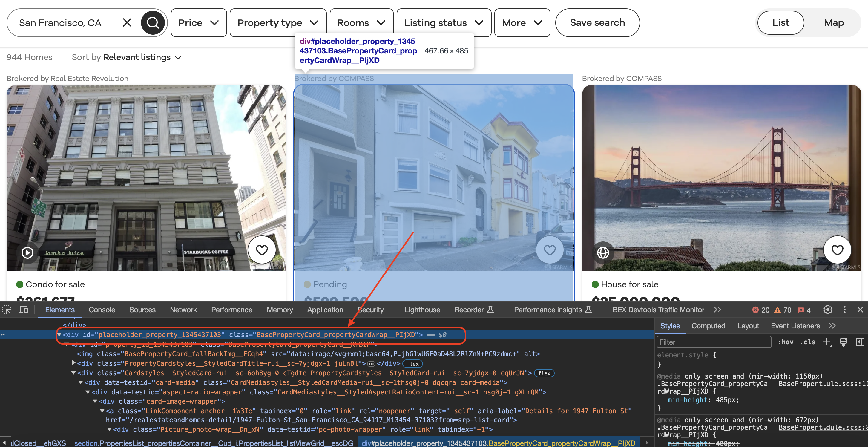The height and width of the screenshot is (447, 868).
Task: Change sort order from Relevant listings
Action: [142, 58]
